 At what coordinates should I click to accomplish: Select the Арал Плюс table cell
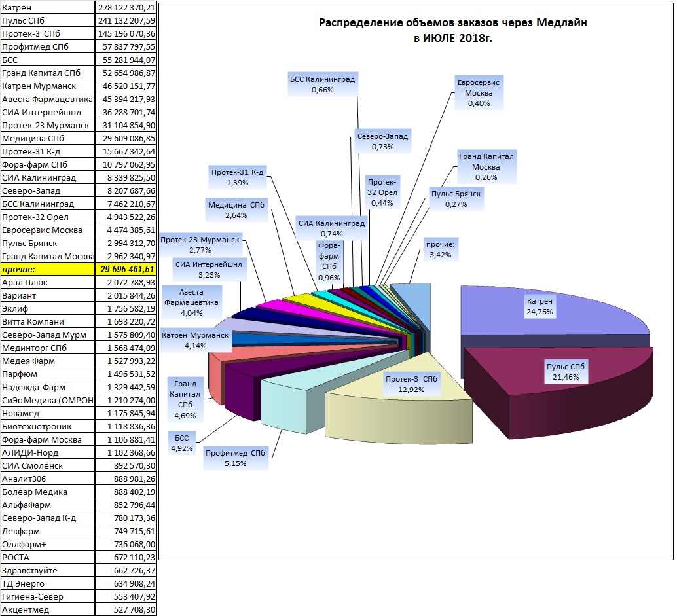click(48, 282)
